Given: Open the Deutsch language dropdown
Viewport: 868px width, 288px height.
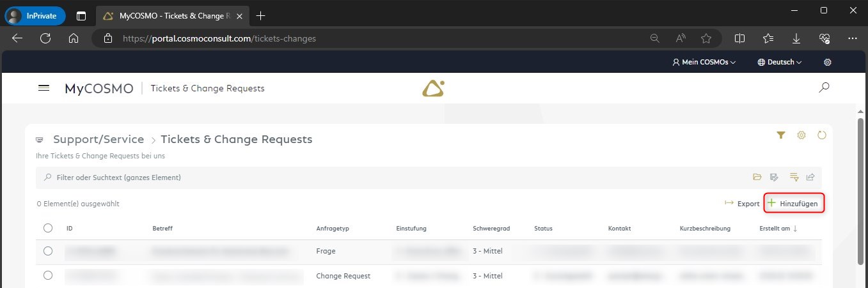Looking at the screenshot, I should (x=779, y=62).
